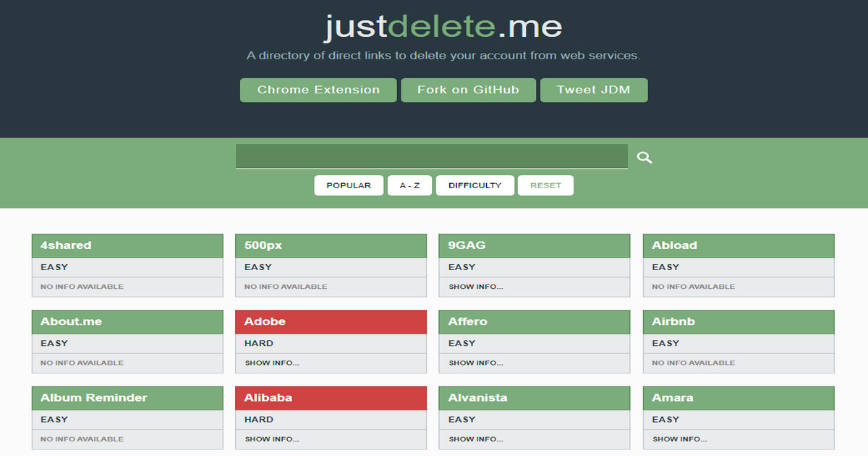
Task: Click the EASY label under Affero
Action: tap(461, 343)
